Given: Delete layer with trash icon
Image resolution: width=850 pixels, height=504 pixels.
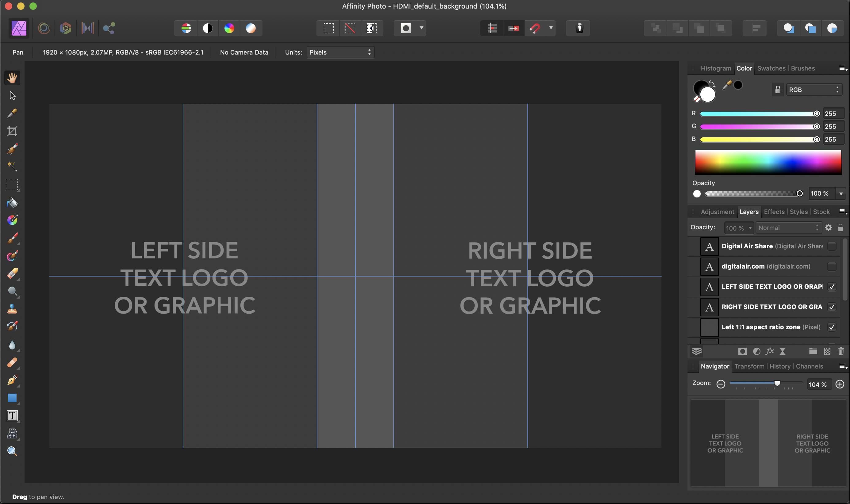Looking at the screenshot, I should (841, 351).
